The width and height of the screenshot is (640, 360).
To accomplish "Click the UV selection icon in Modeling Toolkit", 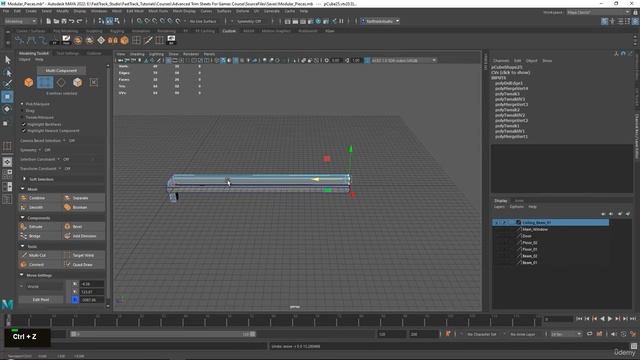I will tap(93, 82).
